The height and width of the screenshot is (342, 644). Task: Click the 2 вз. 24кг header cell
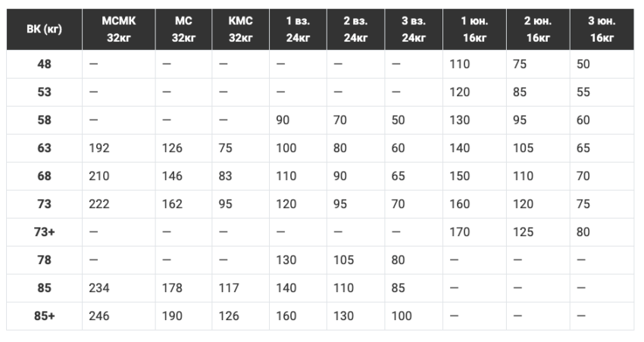tap(355, 29)
